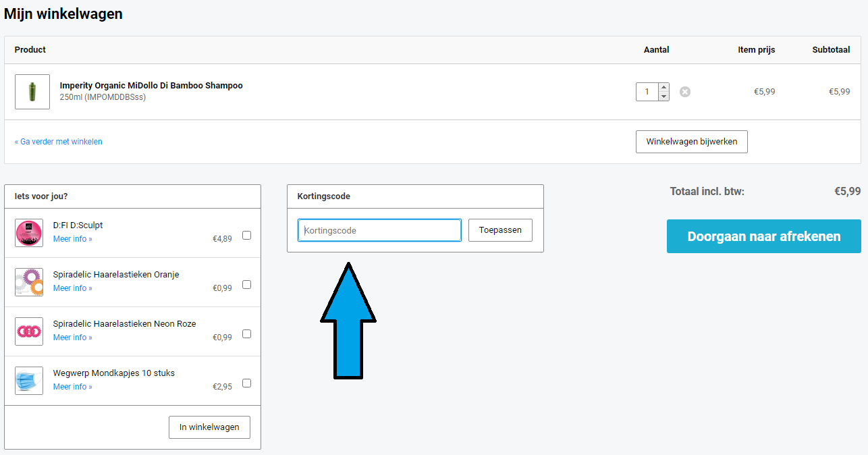Click Ga verder met winkelen link
The height and width of the screenshot is (455, 868).
(x=59, y=142)
